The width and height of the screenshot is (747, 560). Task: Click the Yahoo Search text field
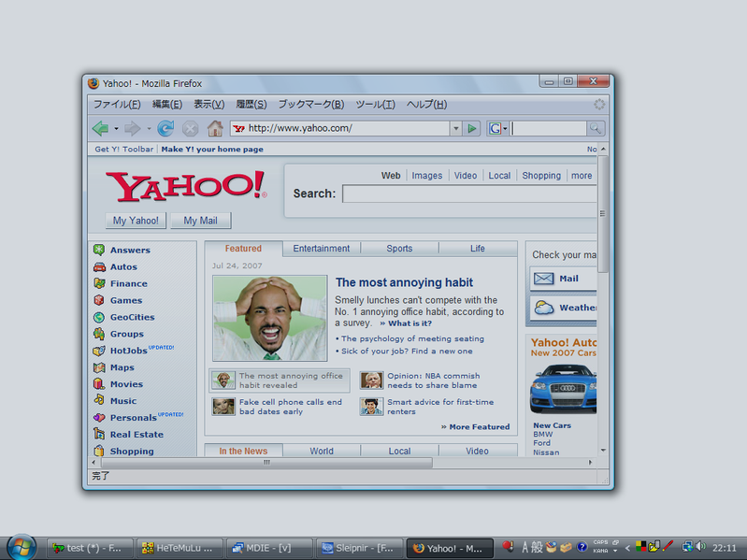coord(469,194)
